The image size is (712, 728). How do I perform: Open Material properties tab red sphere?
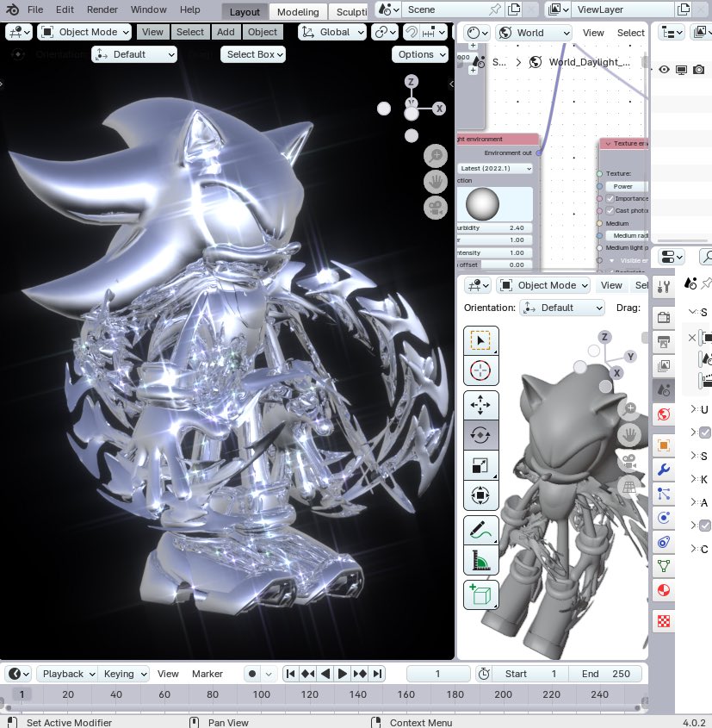pos(664,590)
